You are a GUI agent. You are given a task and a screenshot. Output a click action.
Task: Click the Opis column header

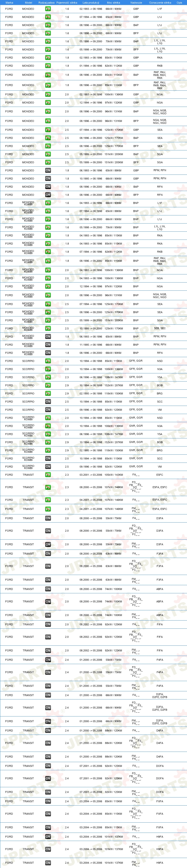pyautogui.click(x=179, y=2)
